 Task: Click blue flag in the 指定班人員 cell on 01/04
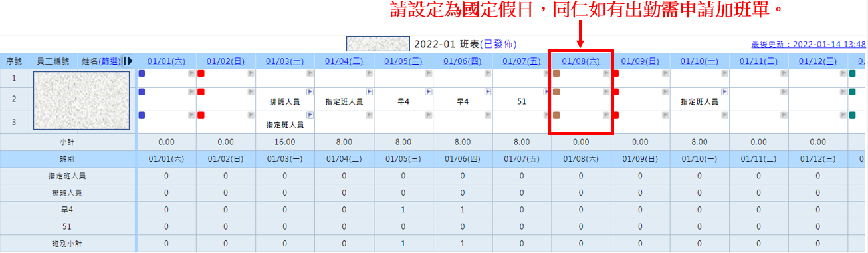(369, 91)
